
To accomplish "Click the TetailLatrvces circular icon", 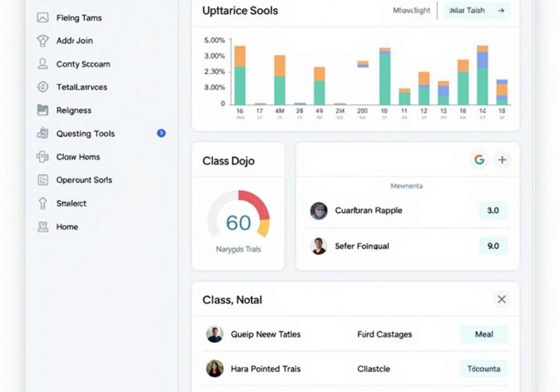I will pos(42,87).
